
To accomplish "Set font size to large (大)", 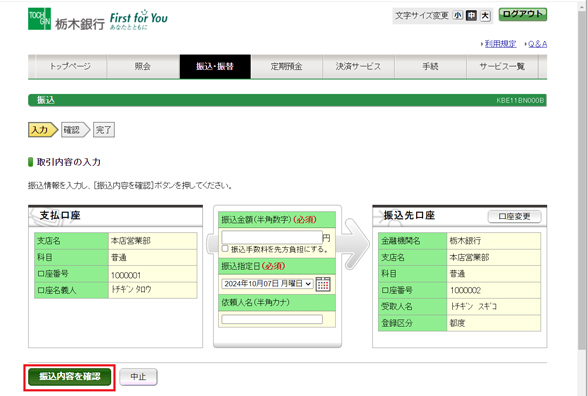I will click(485, 15).
